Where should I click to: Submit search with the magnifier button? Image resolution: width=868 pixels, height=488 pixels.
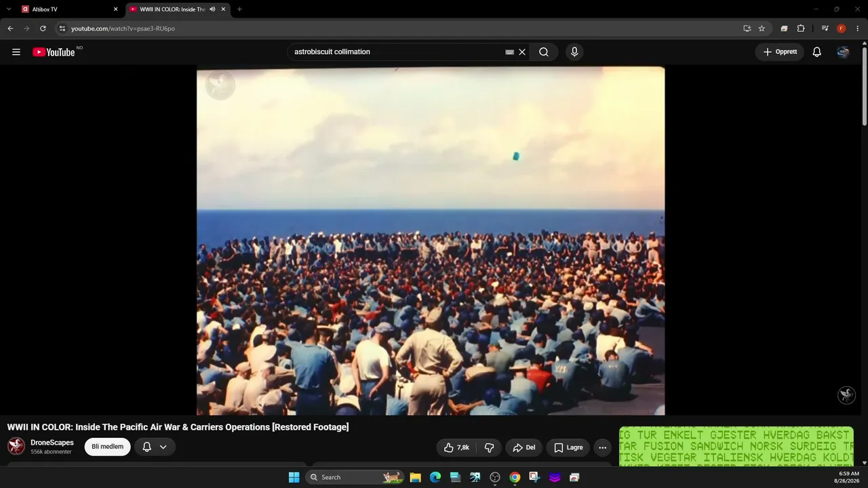(544, 52)
